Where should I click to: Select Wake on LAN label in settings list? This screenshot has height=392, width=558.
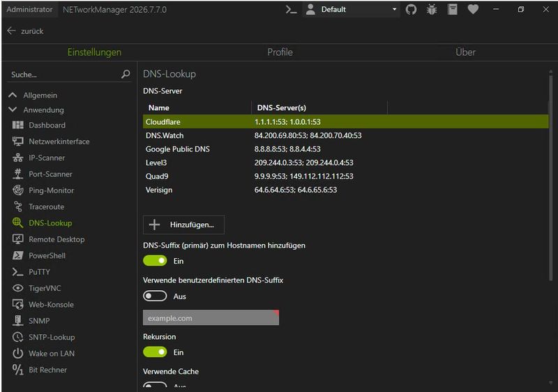coord(52,353)
